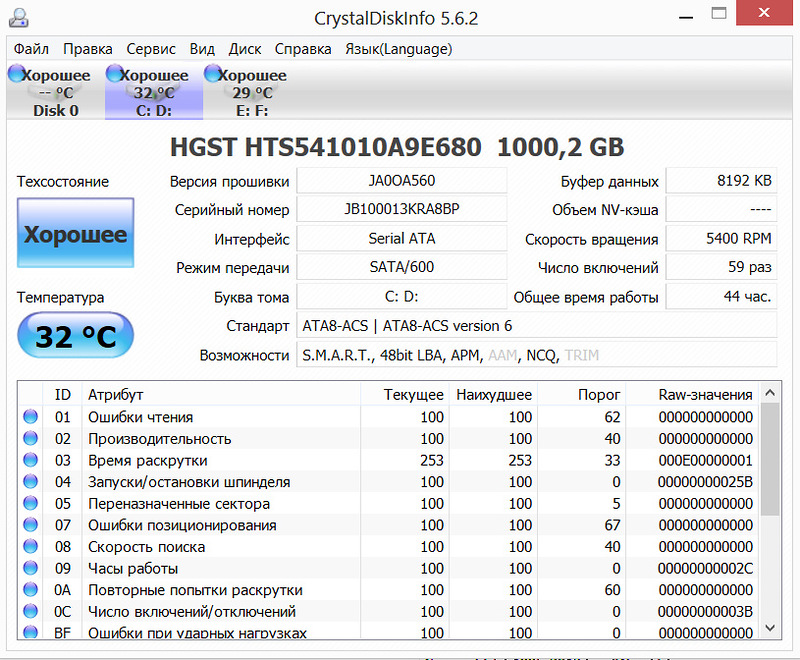This screenshot has width=800, height=660.
Task: Click the attribute list scrollbar thumb
Action: point(770,459)
